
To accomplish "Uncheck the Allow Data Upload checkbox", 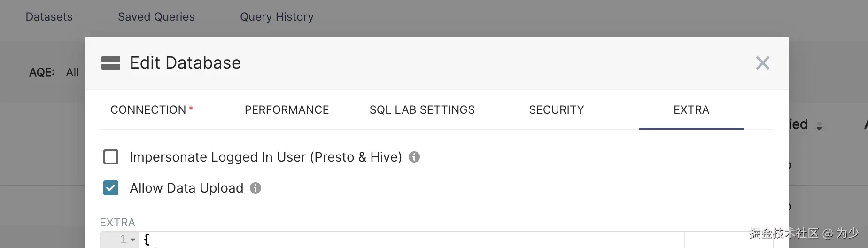I will point(111,188).
